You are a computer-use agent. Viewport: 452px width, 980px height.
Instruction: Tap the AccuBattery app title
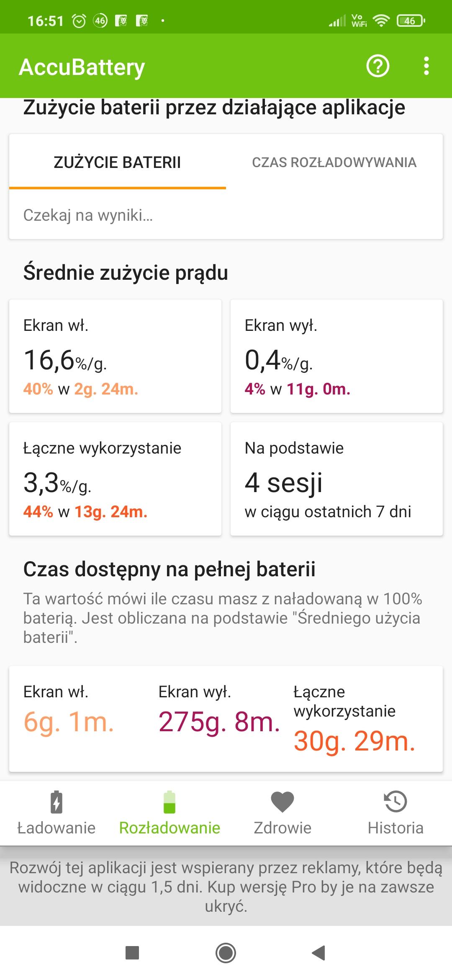(82, 67)
